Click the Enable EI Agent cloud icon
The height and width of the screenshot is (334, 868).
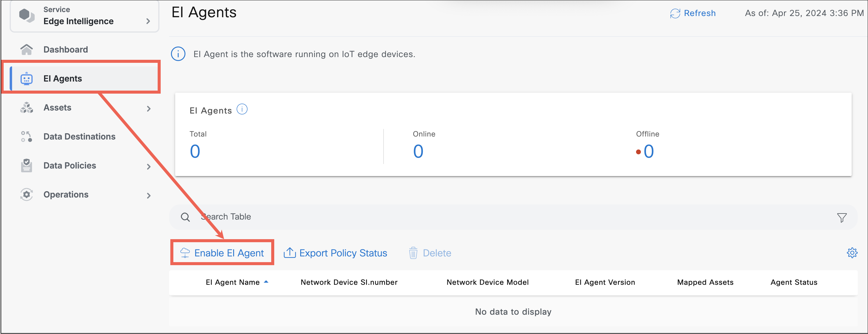[185, 253]
